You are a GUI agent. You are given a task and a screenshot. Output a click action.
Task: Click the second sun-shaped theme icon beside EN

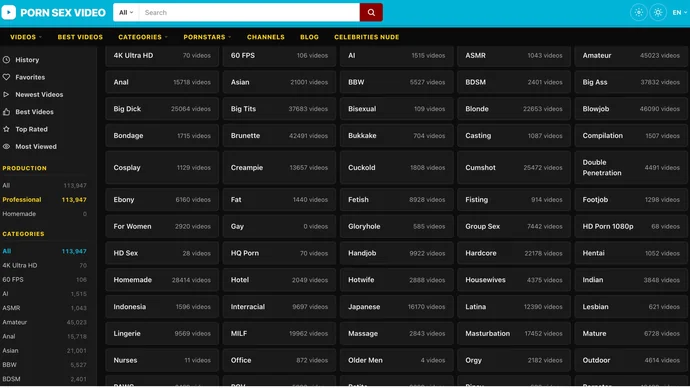click(x=658, y=12)
